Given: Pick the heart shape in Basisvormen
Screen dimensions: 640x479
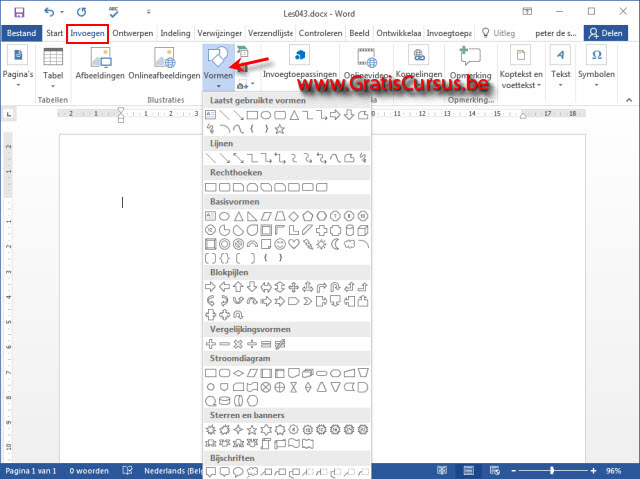Looking at the screenshot, I should 293,244.
